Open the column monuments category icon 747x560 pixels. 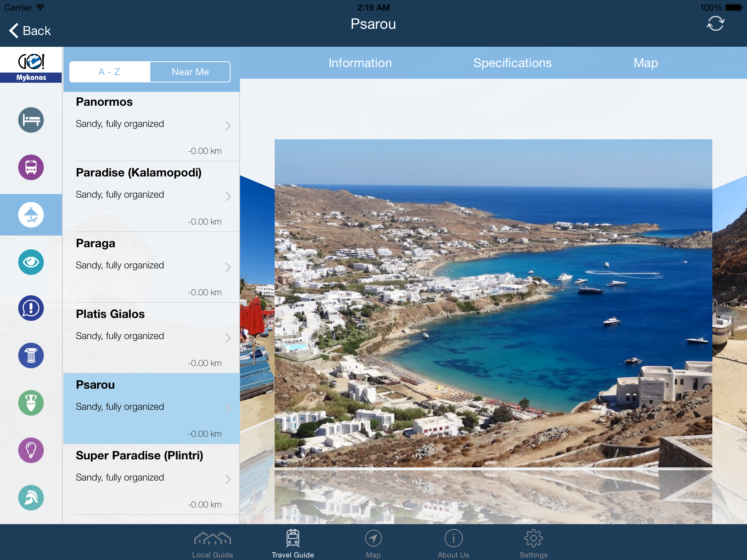[31, 355]
